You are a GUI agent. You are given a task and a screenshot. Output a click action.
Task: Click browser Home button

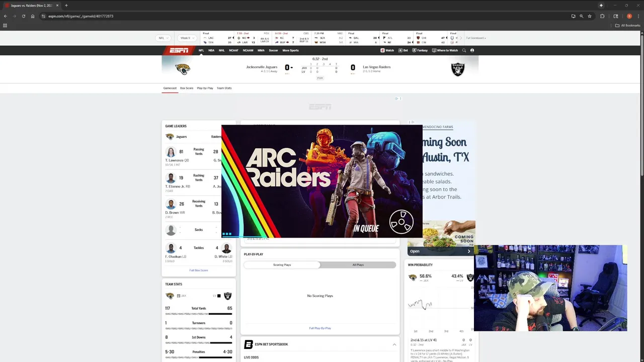[x=33, y=16]
